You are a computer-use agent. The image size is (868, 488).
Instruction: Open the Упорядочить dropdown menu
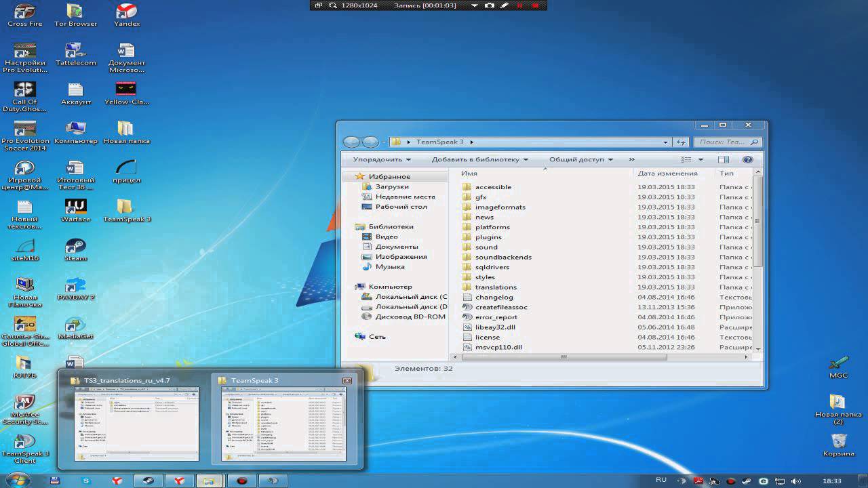point(382,159)
